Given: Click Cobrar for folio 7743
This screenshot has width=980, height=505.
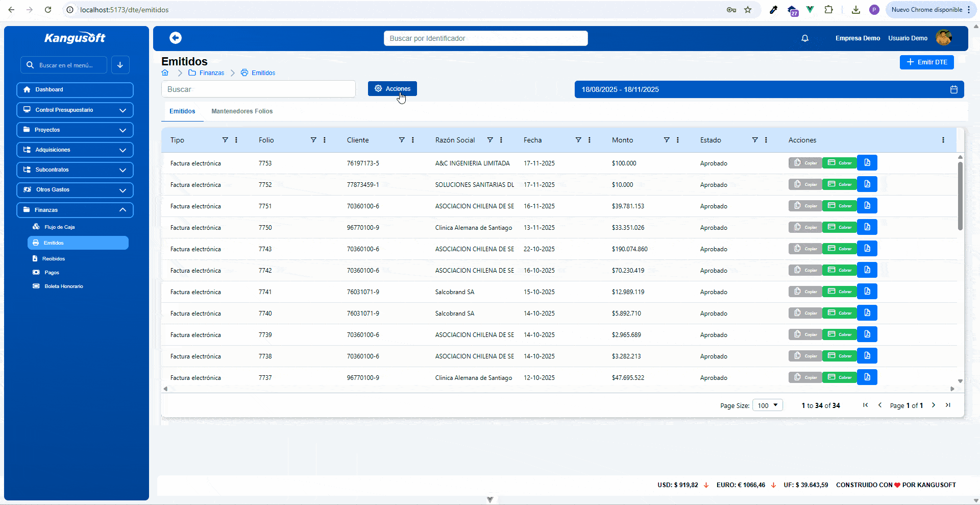Looking at the screenshot, I should [x=840, y=249].
